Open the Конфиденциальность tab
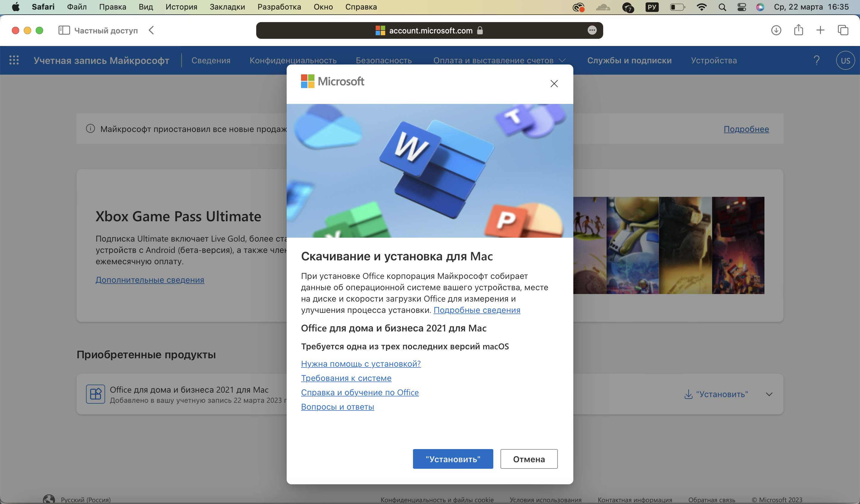 coord(293,60)
